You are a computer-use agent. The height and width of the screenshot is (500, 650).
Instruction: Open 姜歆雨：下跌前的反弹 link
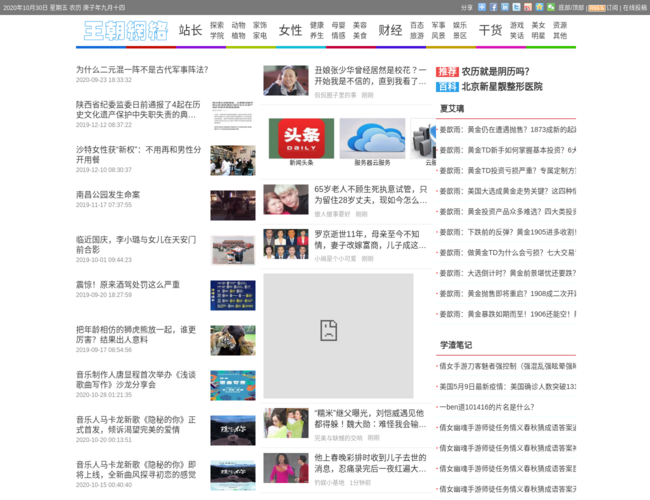[507, 232]
